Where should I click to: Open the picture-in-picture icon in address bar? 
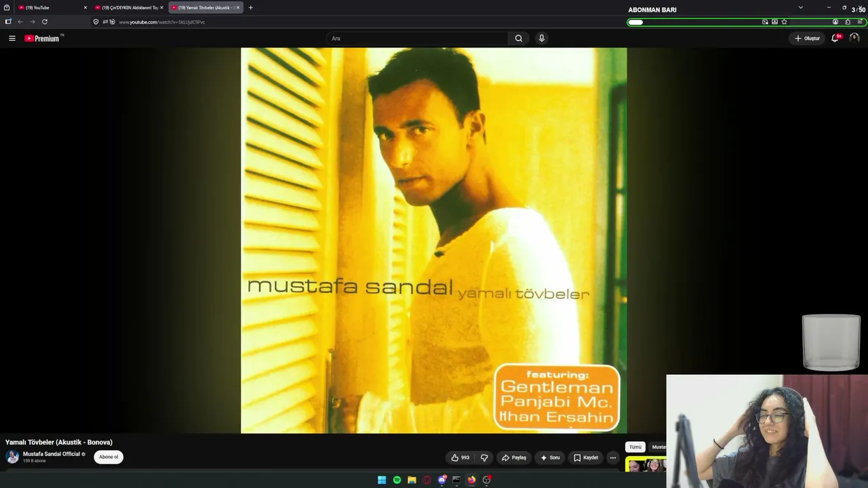click(x=766, y=22)
